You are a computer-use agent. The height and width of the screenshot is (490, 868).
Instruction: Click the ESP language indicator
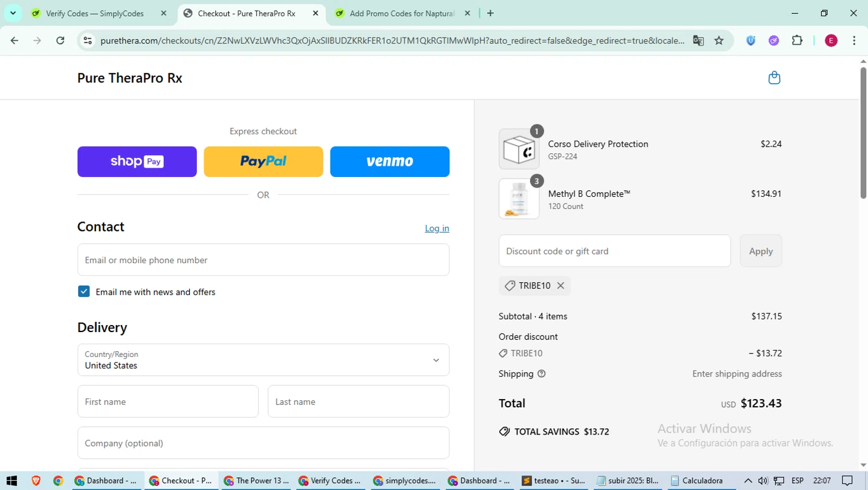(797, 481)
